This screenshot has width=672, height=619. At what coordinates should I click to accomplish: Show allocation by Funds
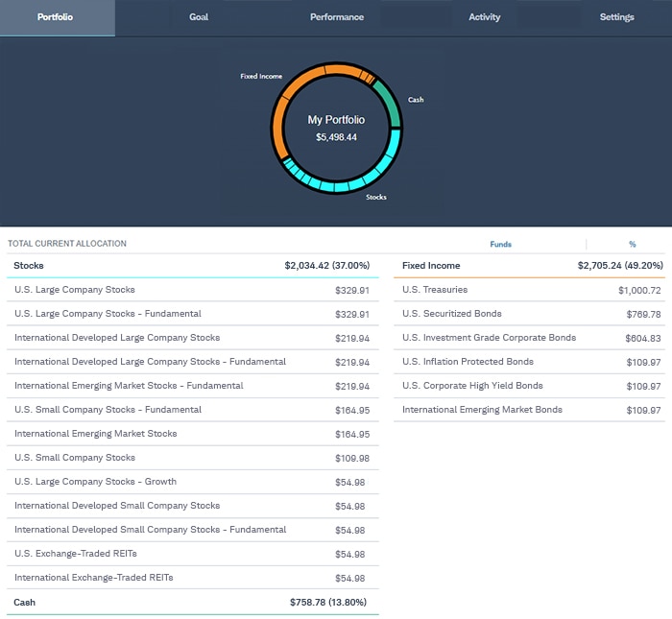500,244
